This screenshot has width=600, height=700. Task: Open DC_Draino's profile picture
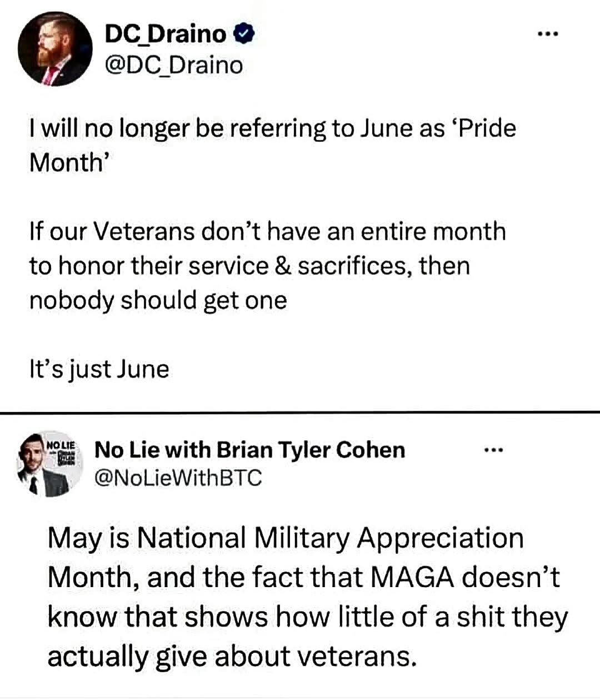pos(55,49)
